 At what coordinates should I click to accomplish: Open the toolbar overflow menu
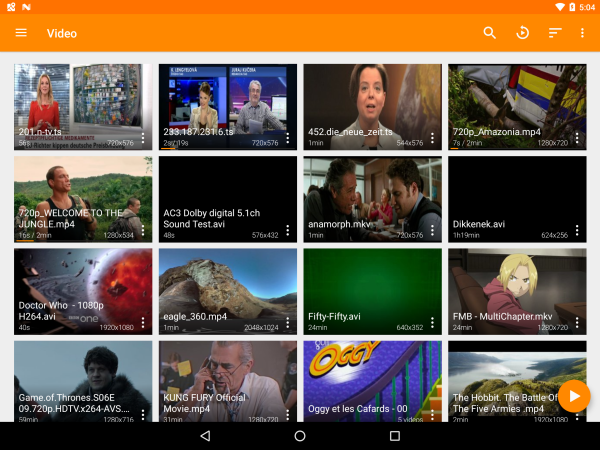point(582,33)
